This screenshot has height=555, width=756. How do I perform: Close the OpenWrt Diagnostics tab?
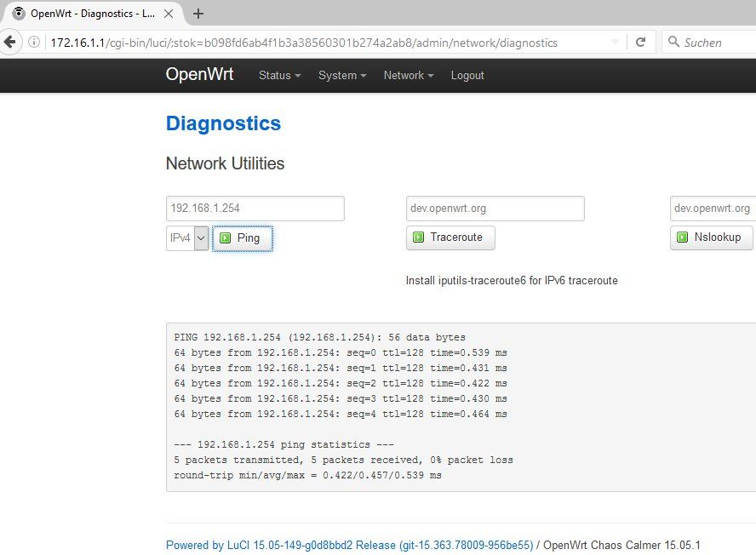pyautogui.click(x=169, y=14)
